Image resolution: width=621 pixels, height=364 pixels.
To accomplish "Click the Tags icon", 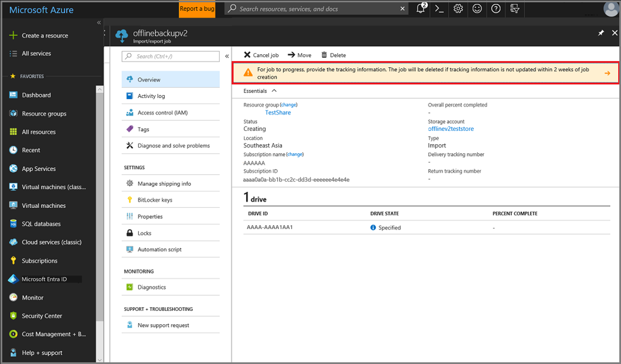I will coord(130,129).
